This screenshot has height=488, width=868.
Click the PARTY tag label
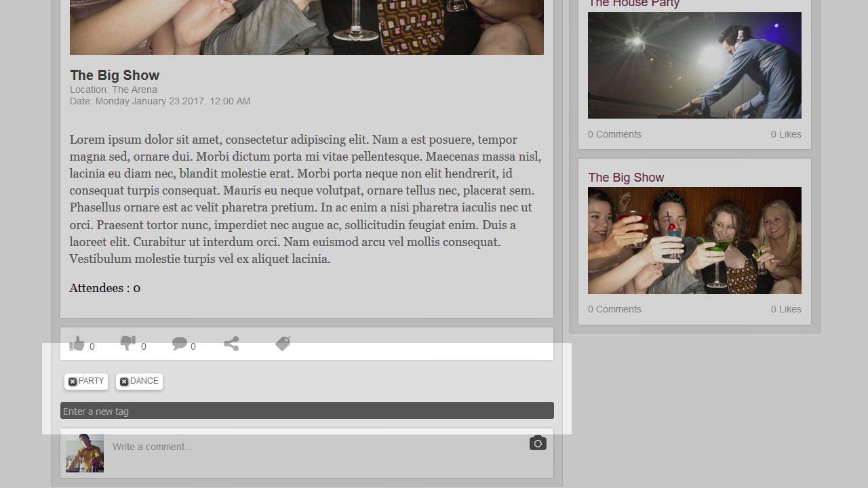[x=92, y=381]
